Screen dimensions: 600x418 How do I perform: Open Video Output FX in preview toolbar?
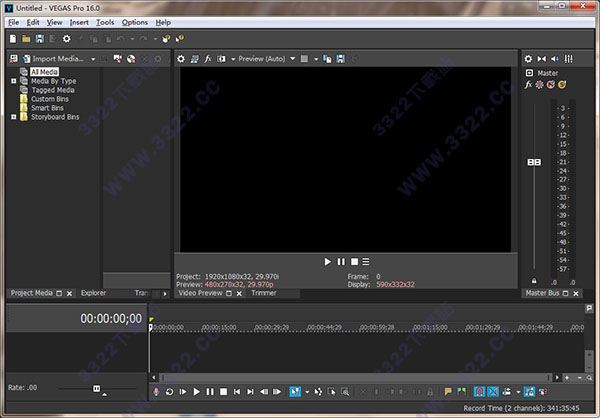click(x=208, y=59)
